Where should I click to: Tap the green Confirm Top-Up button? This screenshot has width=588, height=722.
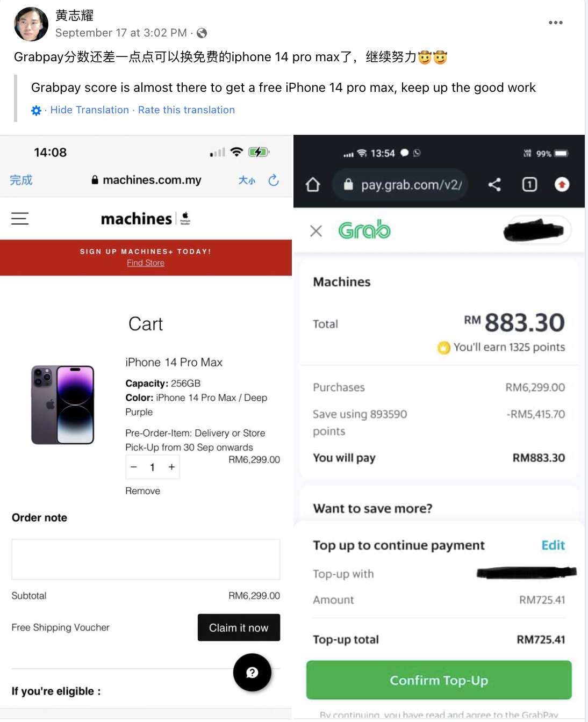(x=439, y=680)
